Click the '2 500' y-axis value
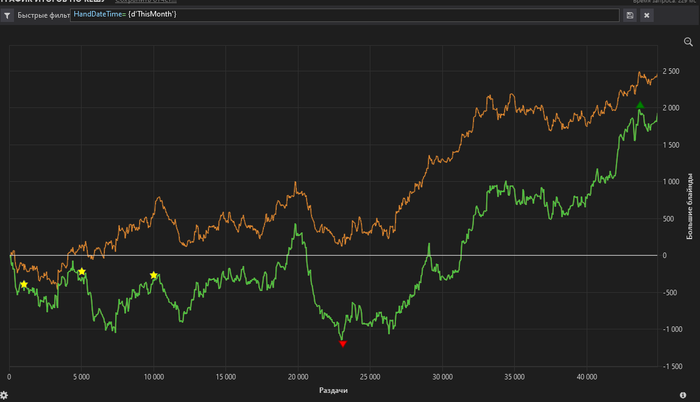This screenshot has width=700, height=402. tap(671, 71)
